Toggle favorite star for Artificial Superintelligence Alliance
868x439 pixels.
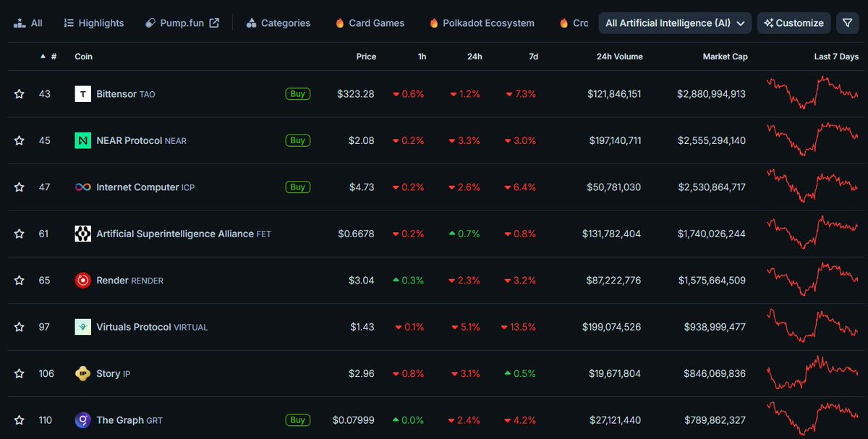(20, 234)
